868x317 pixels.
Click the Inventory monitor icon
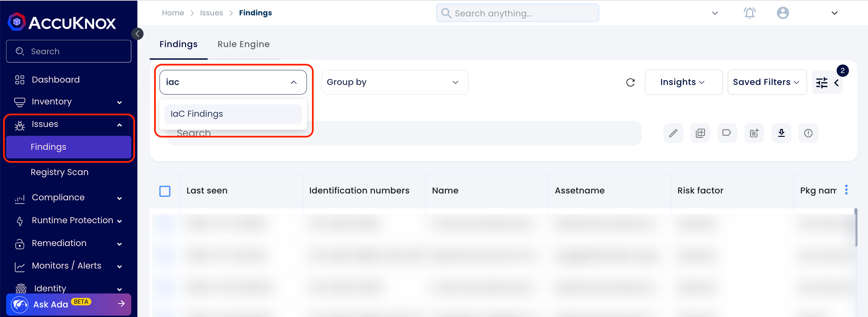20,102
